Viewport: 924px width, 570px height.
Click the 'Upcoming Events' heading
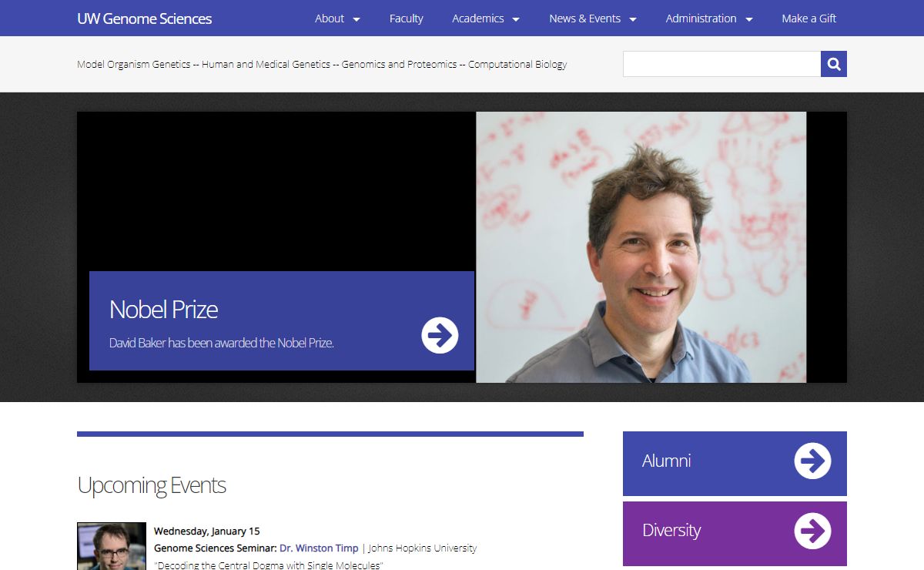[152, 485]
